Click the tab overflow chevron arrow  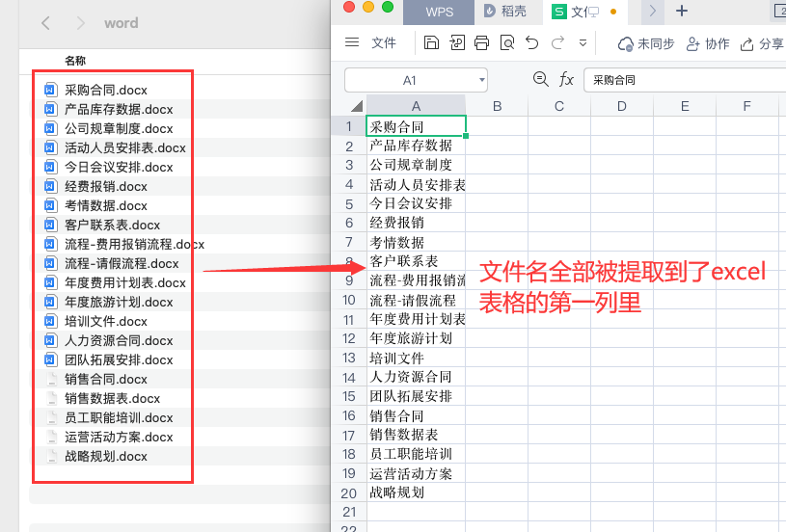(x=653, y=12)
